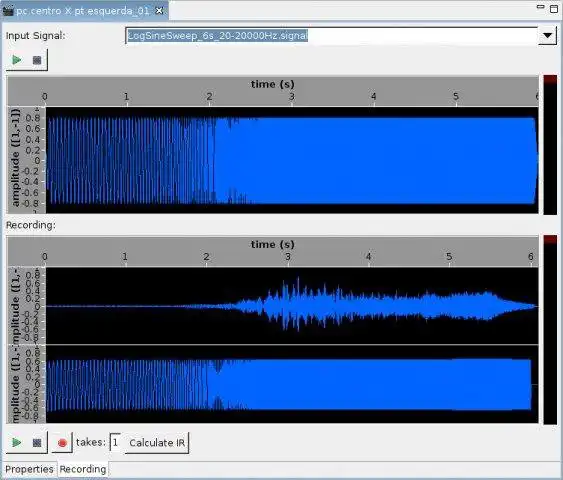Close the pc.centro X pt.esquerda_01 tab
Viewport: 563px width, 480px height.
(x=159, y=11)
